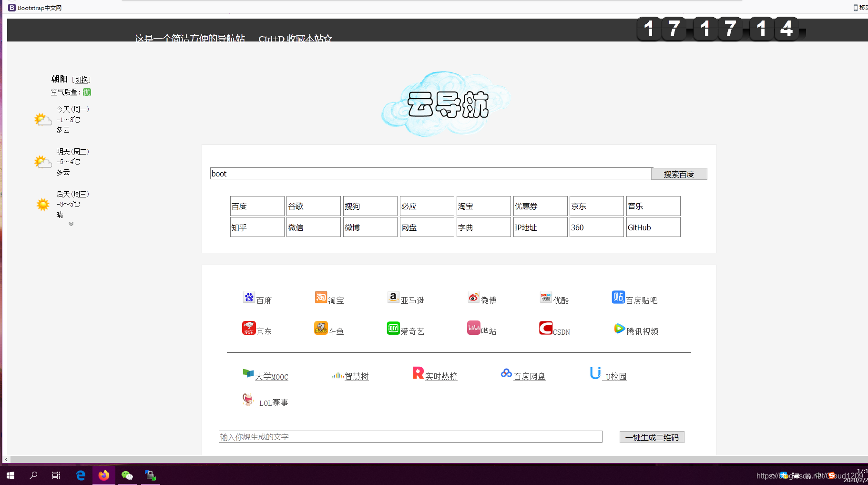Click the 百度网盘 cloud icon

click(506, 373)
